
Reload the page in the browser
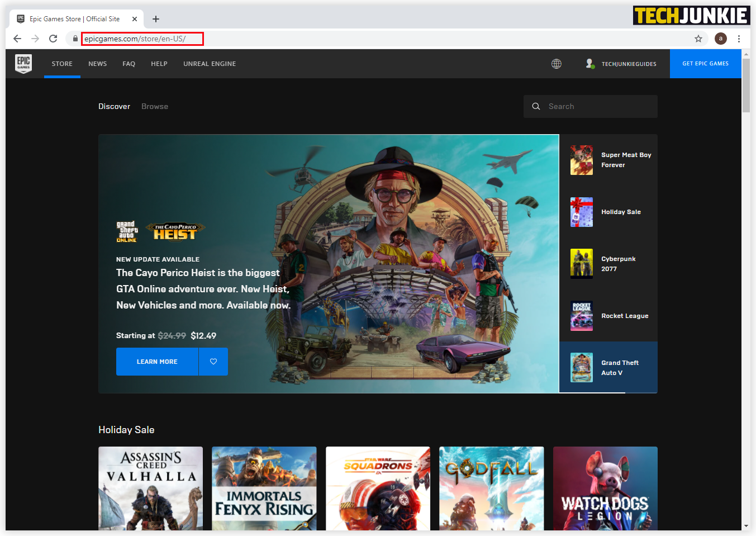(53, 39)
